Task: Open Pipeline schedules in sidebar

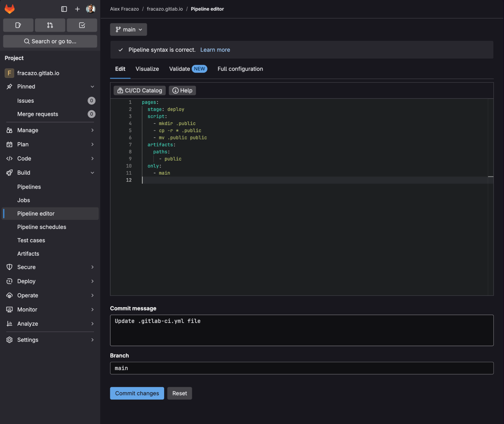Action: coord(42,227)
